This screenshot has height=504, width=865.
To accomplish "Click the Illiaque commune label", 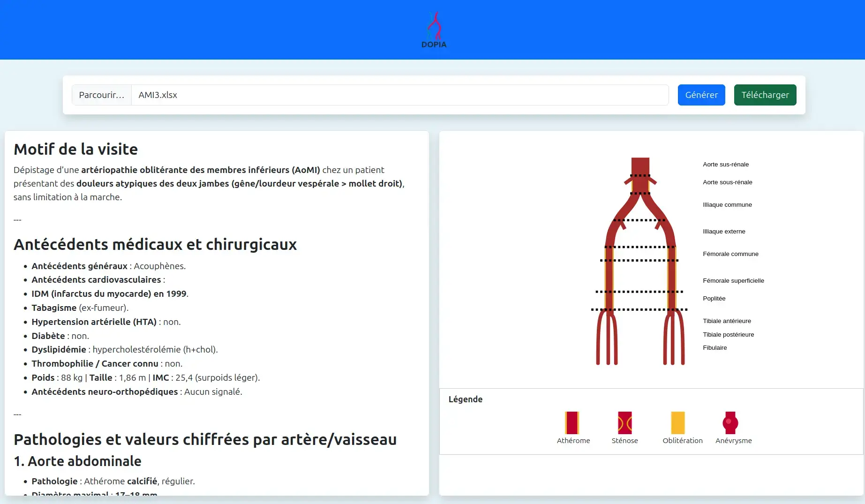I will [x=727, y=205].
